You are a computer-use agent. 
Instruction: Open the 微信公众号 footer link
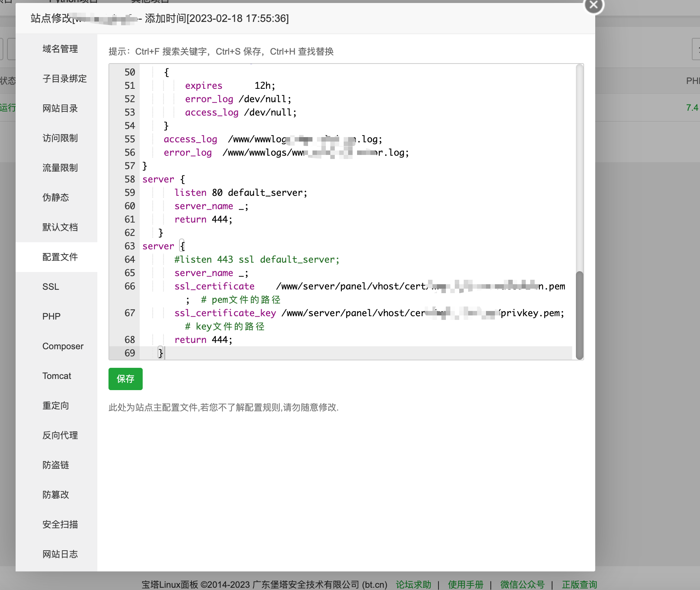tap(522, 584)
